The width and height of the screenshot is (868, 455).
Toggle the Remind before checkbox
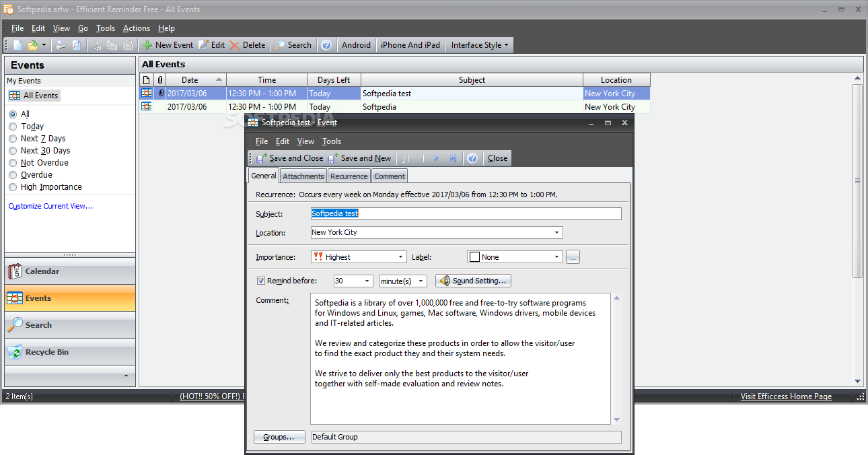(261, 281)
